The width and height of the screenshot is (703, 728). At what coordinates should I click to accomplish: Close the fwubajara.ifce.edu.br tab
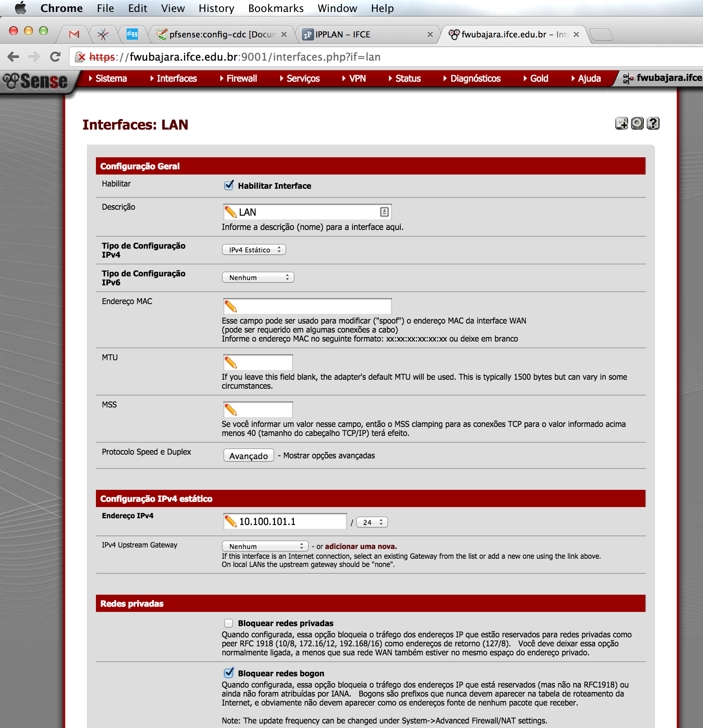click(576, 34)
